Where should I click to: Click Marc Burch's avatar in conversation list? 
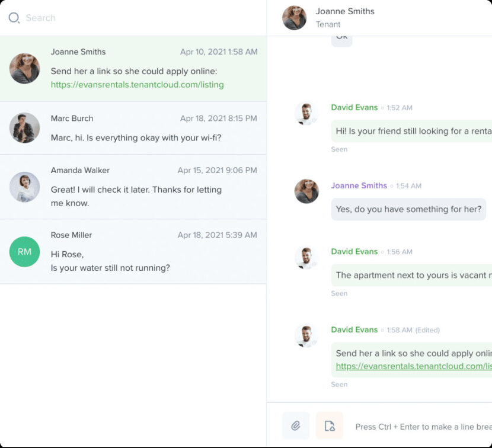pos(24,126)
